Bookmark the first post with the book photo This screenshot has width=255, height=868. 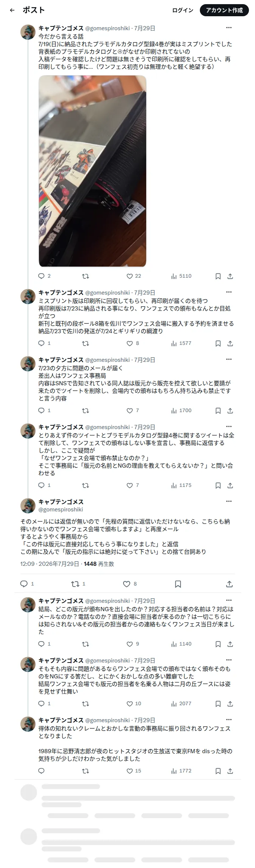tap(218, 276)
